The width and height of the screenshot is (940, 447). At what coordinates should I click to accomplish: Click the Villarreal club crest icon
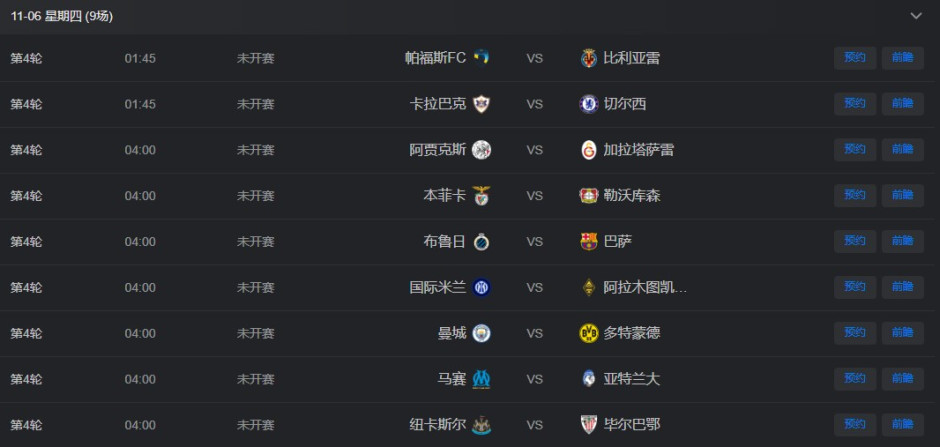pyautogui.click(x=589, y=58)
